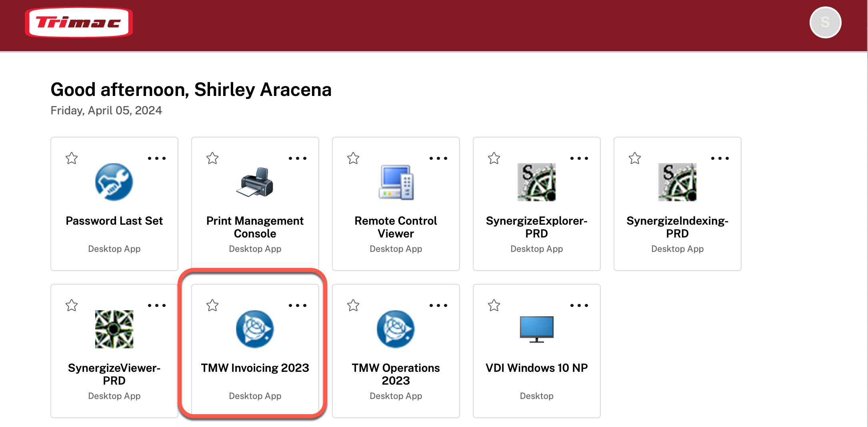Favorite the Remote Control Viewer app
This screenshot has width=868, height=427.
click(353, 158)
